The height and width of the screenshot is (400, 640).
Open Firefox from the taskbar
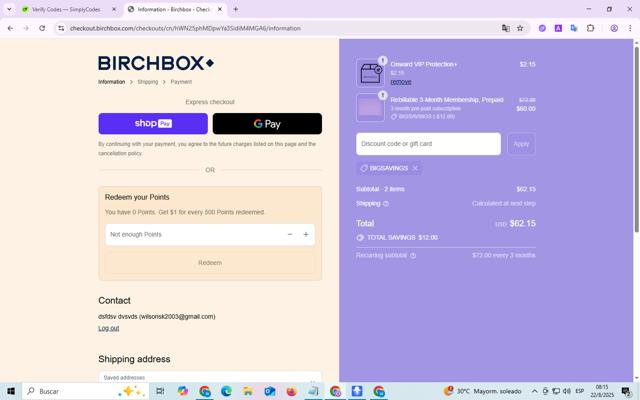point(291,391)
